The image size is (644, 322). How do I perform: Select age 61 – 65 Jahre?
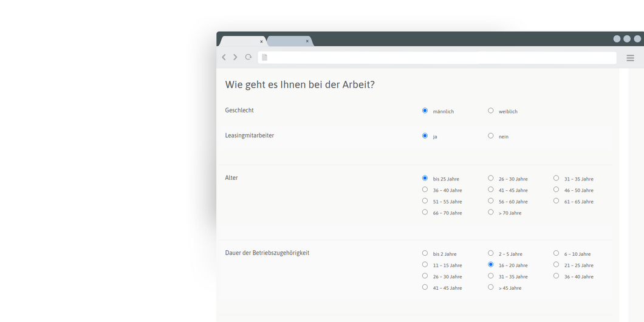(x=556, y=200)
